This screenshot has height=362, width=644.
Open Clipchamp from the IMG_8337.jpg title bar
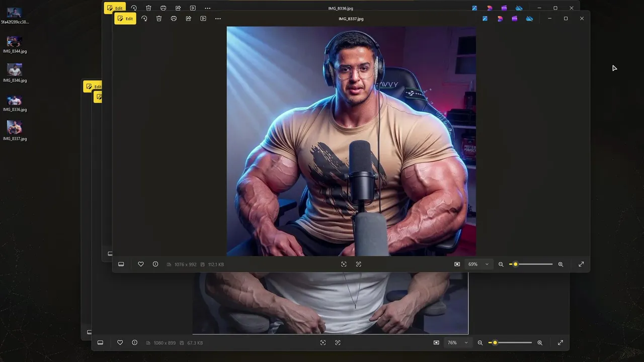coord(514,19)
